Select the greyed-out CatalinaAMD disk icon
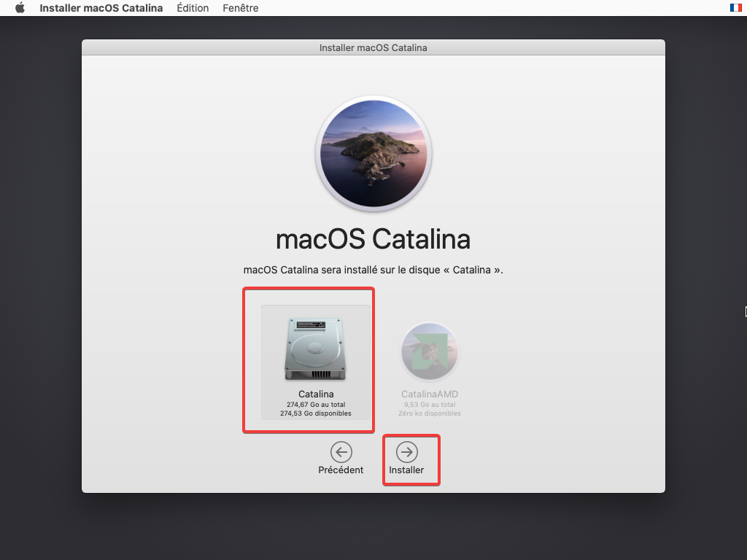Image resolution: width=747 pixels, height=560 pixels. [429, 351]
